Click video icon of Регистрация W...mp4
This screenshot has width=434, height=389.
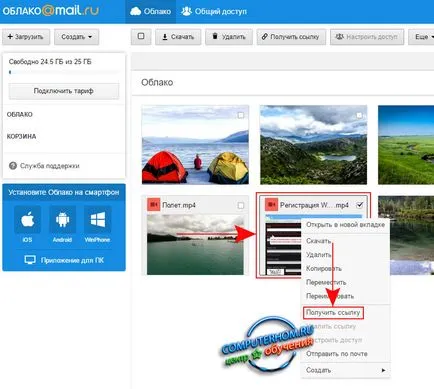(x=271, y=204)
